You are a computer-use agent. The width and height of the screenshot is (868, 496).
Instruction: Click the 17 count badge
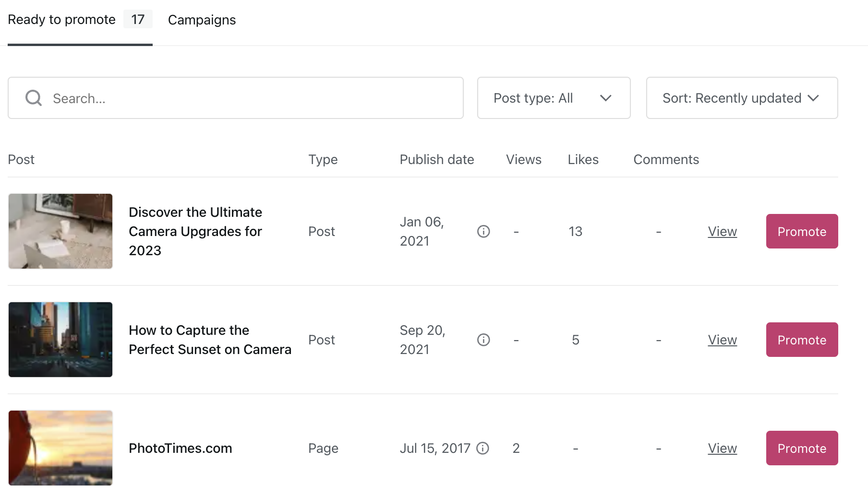138,19
